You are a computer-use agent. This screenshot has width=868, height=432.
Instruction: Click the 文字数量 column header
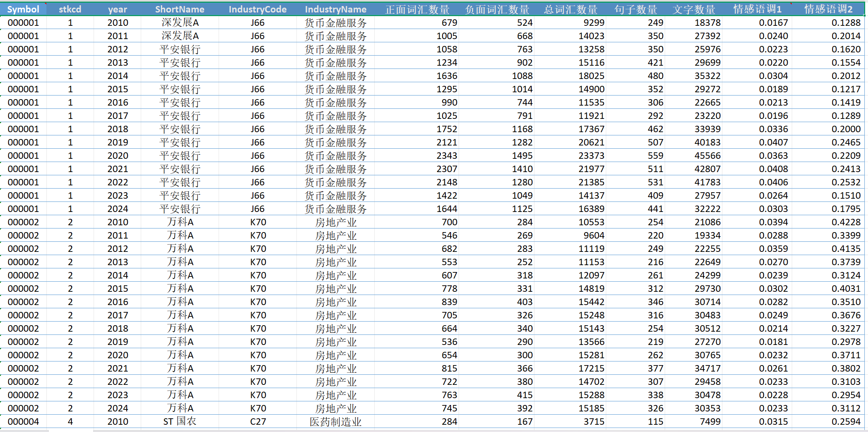pyautogui.click(x=694, y=9)
